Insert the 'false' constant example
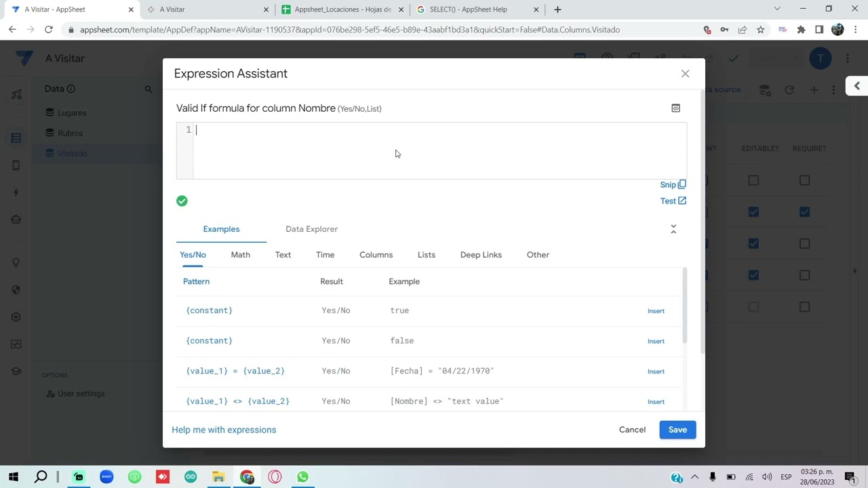This screenshot has width=868, height=488. (656, 341)
